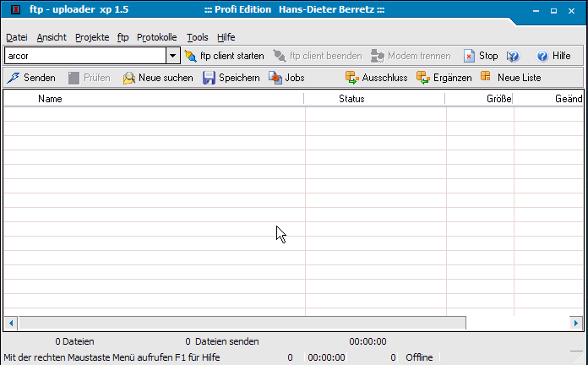Click the Status column header
The height and width of the screenshot is (365, 588).
click(x=351, y=99)
